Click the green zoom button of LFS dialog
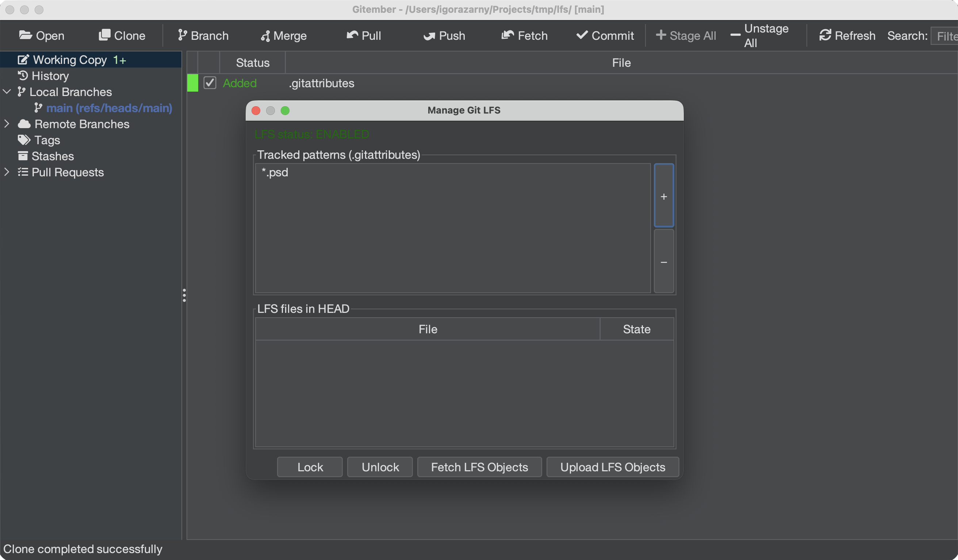This screenshot has width=958, height=560. coord(285,110)
